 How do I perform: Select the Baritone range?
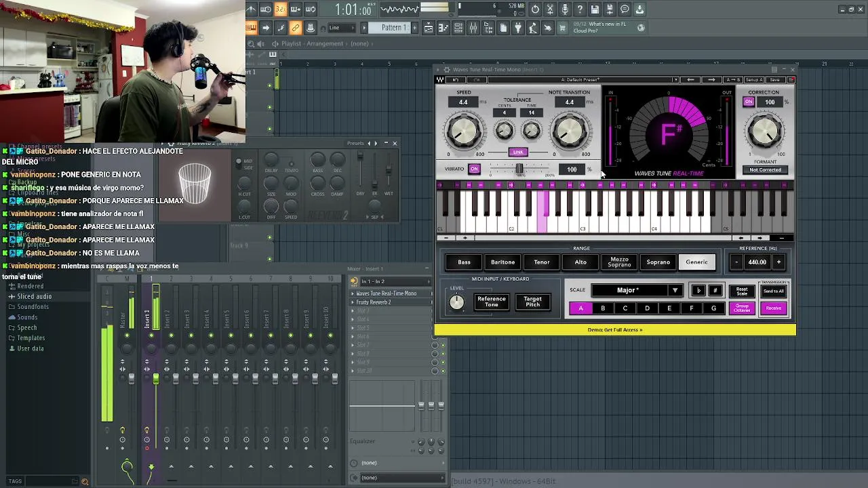(502, 262)
